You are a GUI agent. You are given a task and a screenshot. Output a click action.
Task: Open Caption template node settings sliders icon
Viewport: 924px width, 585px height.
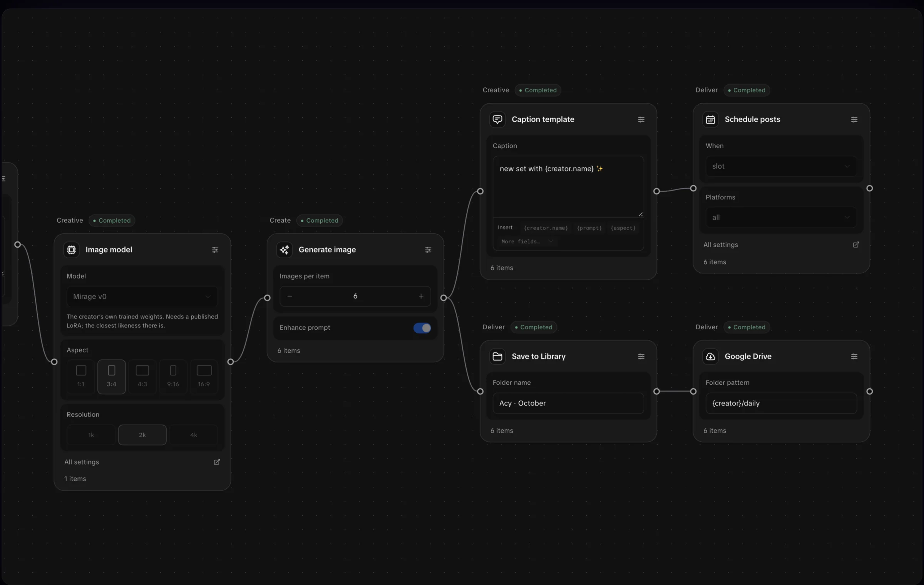tap(641, 120)
